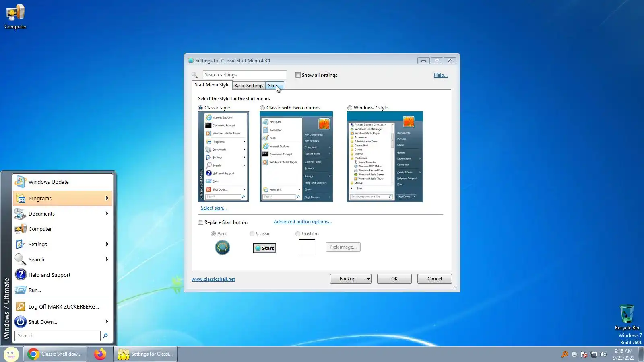The width and height of the screenshot is (644, 362).
Task: Open Help and Support menu entry
Action: click(x=63, y=275)
